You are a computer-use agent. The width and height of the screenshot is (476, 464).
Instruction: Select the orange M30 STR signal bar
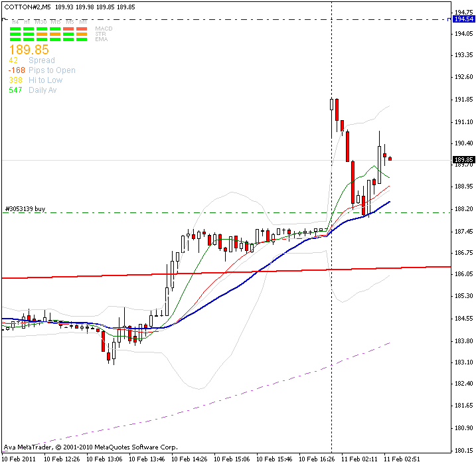pos(42,34)
